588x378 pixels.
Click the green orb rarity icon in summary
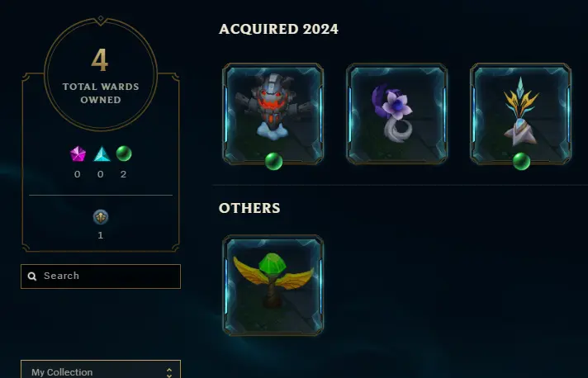pyautogui.click(x=124, y=154)
